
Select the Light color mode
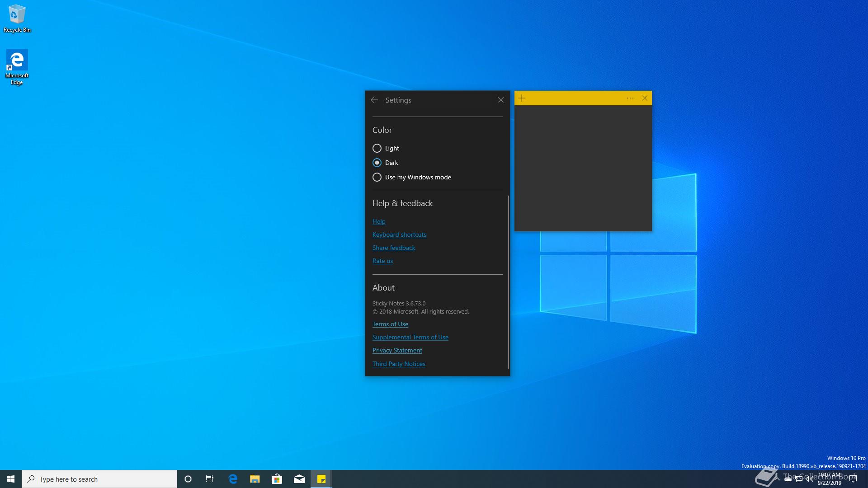386,148
